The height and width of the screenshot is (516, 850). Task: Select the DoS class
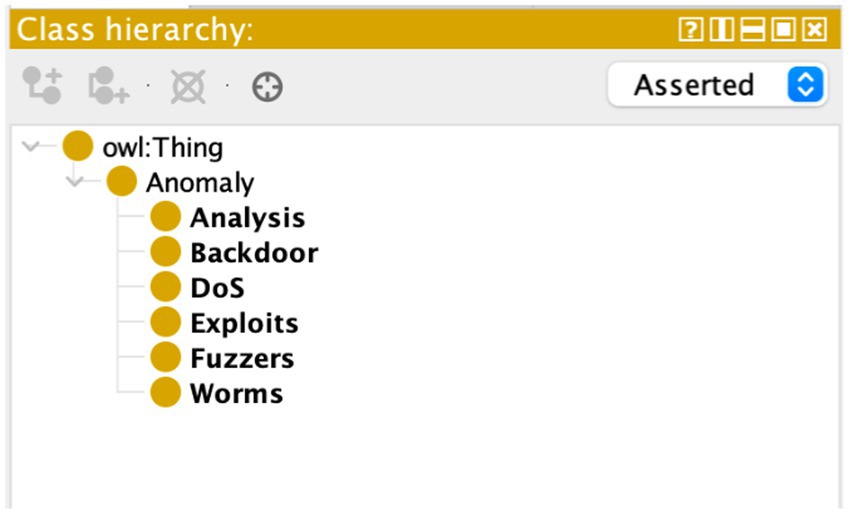point(217,288)
